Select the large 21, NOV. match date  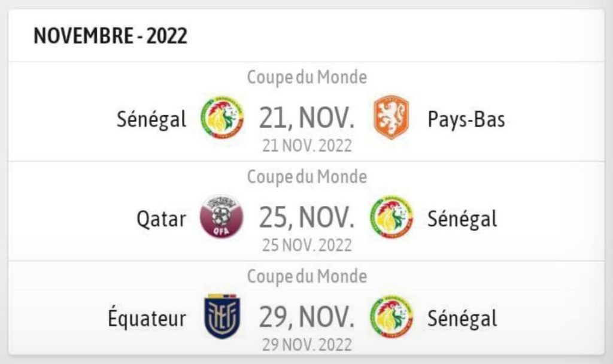[306, 119]
